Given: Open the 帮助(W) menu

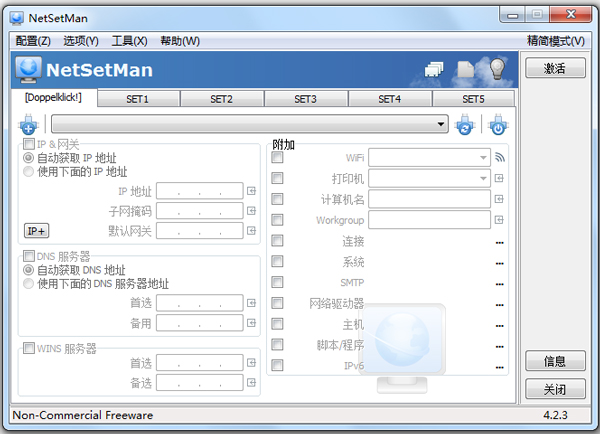Looking at the screenshot, I should [180, 41].
